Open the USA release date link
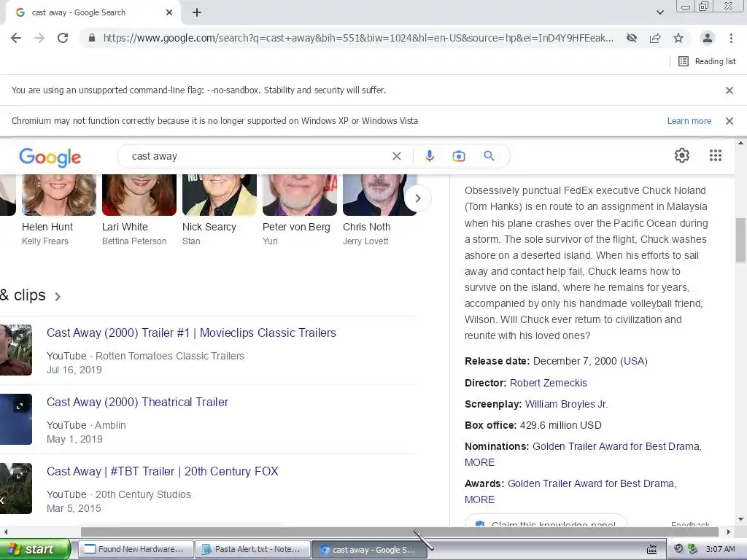The width and height of the screenshot is (747, 560). pos(634,361)
